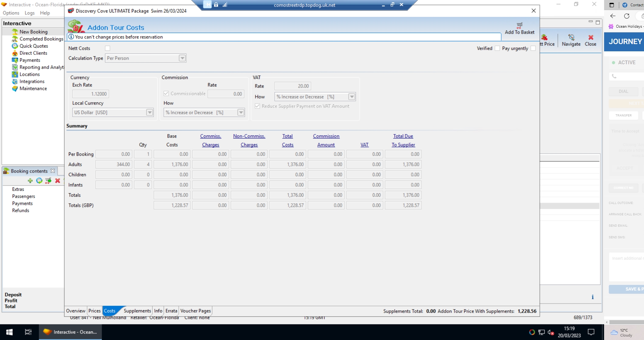This screenshot has width=644, height=340.
Task: Open the VAT How dropdown
Action: pyautogui.click(x=352, y=97)
